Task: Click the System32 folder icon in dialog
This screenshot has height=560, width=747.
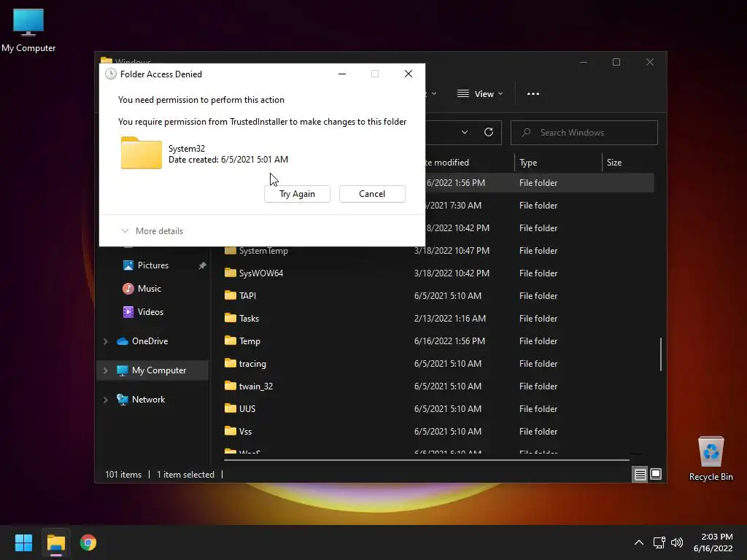Action: (142, 153)
